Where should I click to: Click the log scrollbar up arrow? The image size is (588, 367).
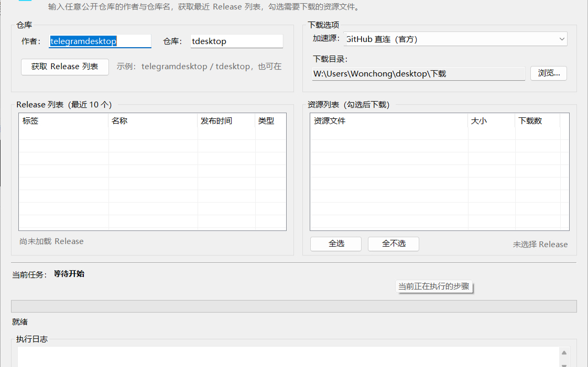[x=564, y=352]
